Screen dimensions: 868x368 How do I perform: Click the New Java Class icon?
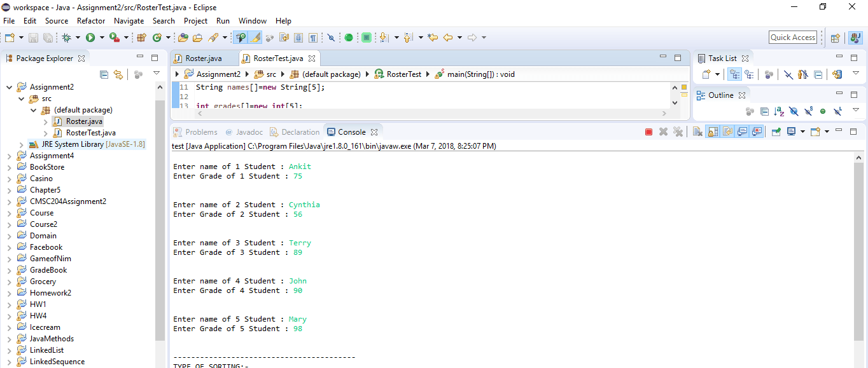pyautogui.click(x=157, y=37)
